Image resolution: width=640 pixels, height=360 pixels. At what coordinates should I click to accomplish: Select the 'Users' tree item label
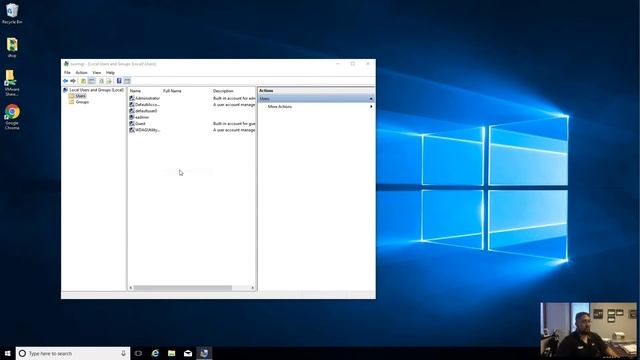(81, 96)
